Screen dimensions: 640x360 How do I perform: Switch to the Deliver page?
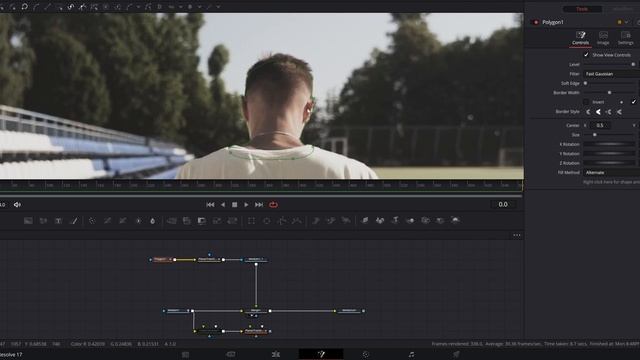(456, 354)
